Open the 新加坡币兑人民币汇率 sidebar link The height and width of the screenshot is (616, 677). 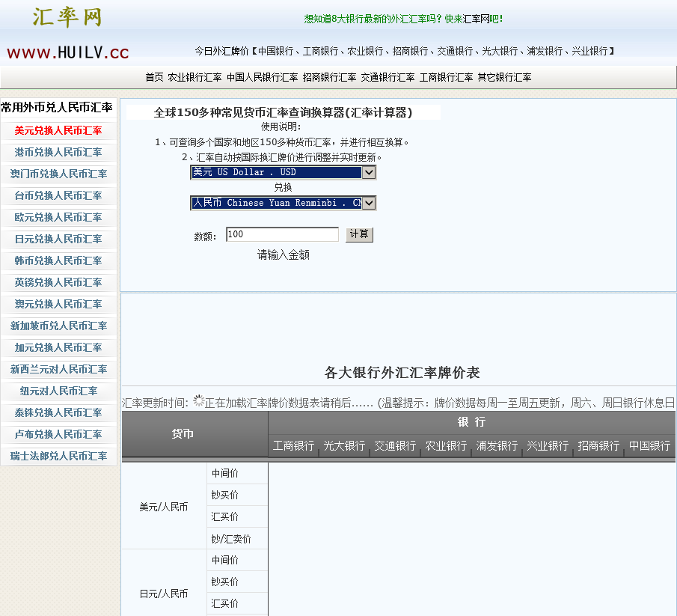pos(58,326)
